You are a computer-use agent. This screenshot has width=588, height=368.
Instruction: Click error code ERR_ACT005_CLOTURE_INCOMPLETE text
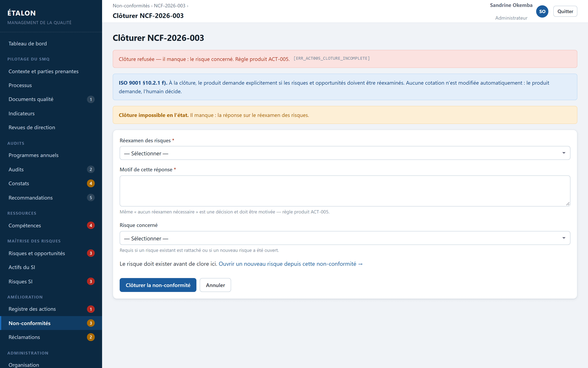coord(331,58)
